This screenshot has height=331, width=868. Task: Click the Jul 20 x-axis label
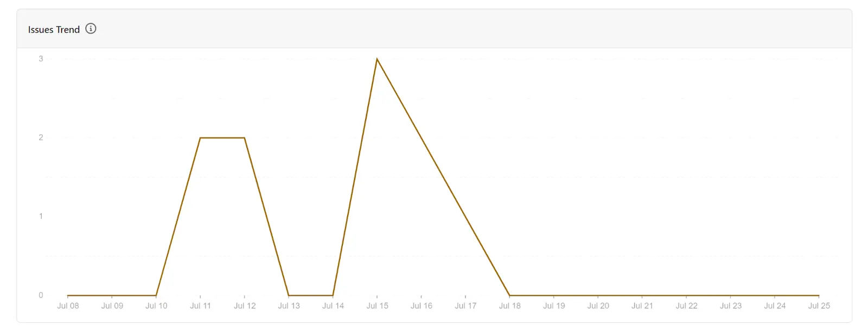click(598, 306)
